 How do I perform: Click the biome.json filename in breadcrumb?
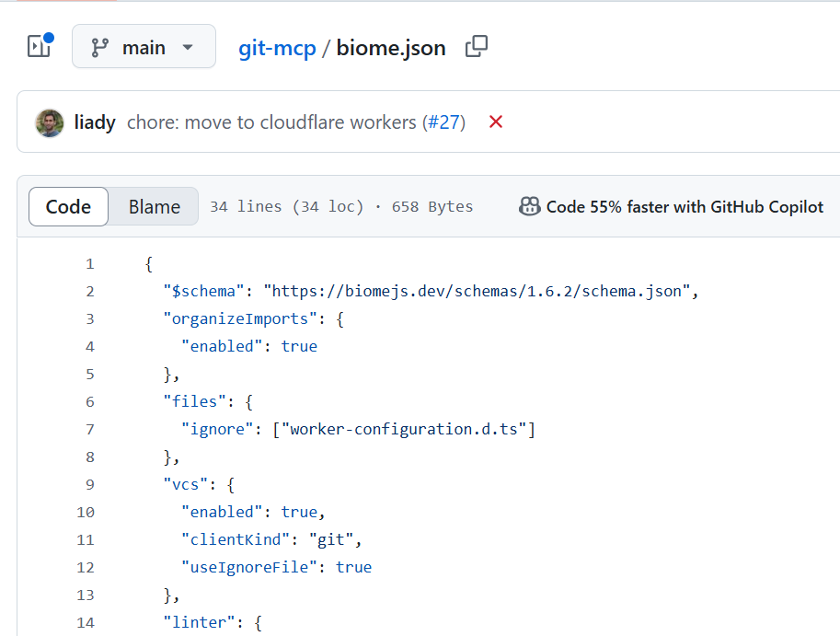390,47
